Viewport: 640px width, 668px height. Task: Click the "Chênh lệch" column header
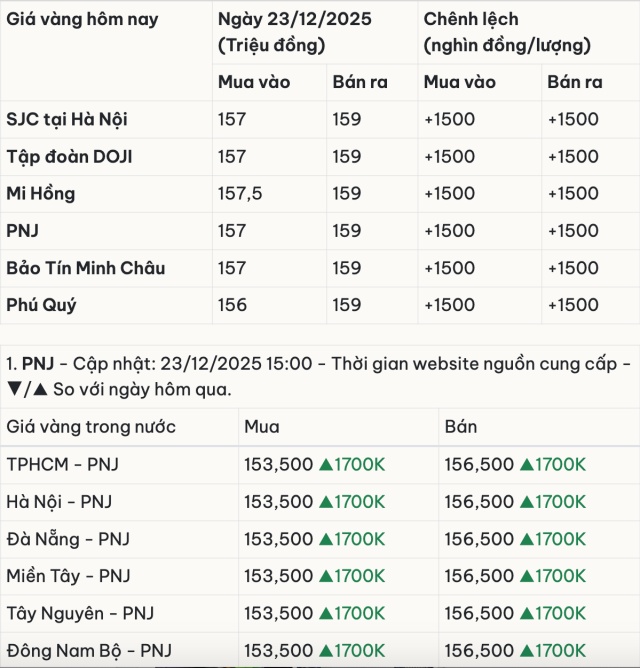tap(471, 19)
